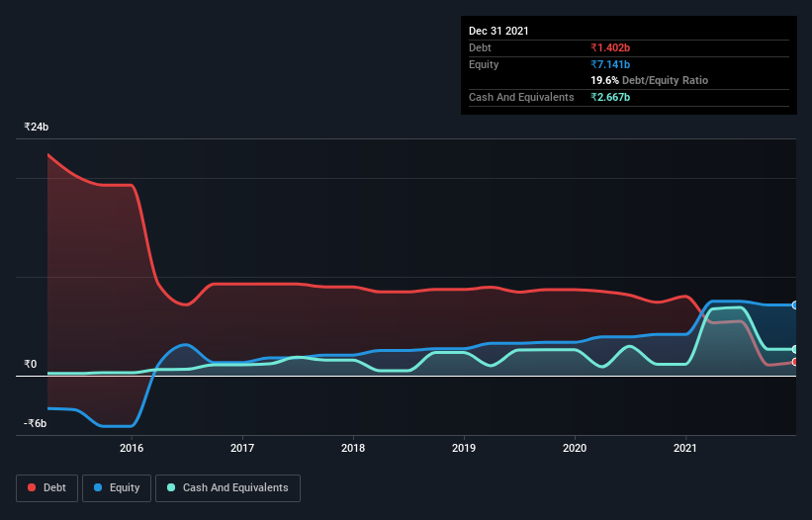Toggle the Equity legend button

coord(117,488)
